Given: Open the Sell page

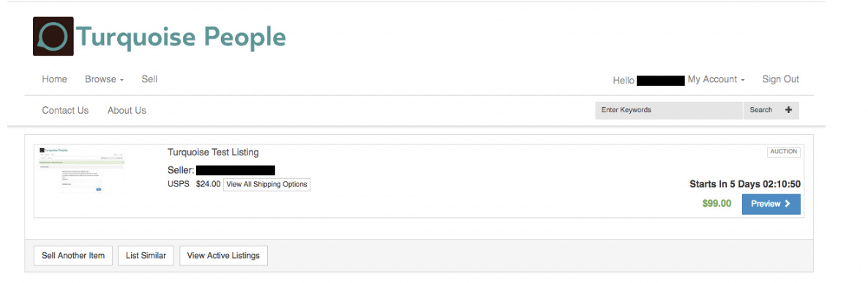Looking at the screenshot, I should point(149,79).
